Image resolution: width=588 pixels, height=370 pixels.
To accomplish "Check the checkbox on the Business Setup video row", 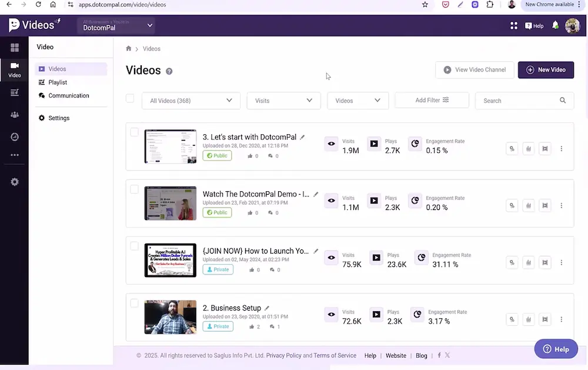I will pyautogui.click(x=134, y=302).
